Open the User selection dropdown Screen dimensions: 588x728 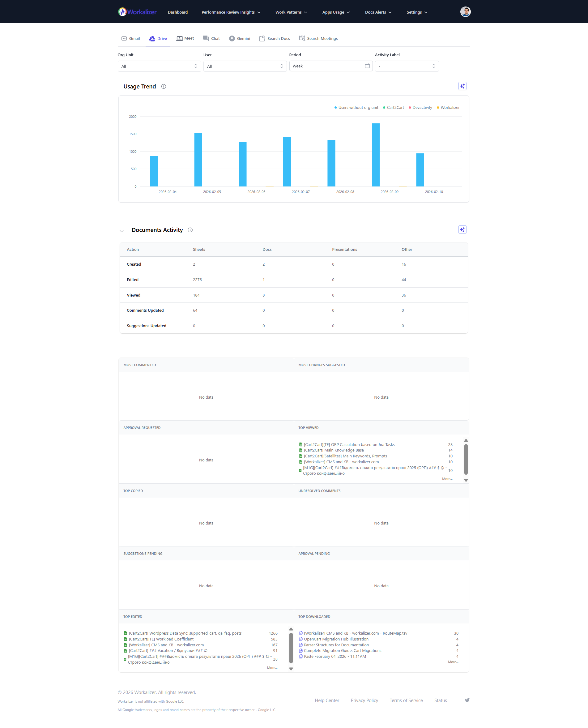pyautogui.click(x=245, y=66)
